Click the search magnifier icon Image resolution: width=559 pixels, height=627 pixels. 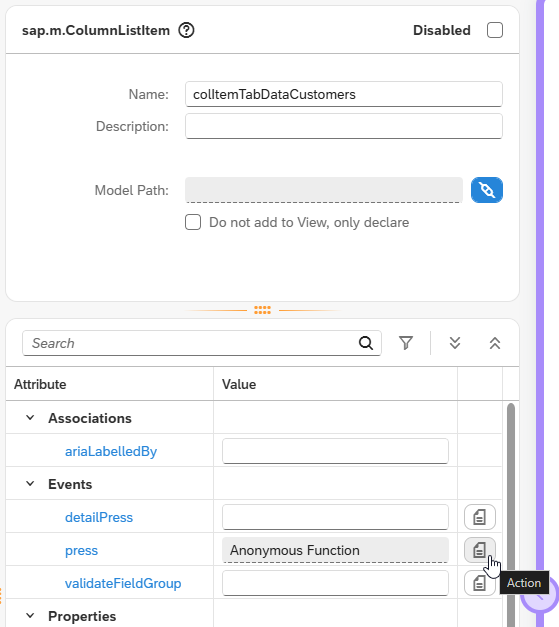pyautogui.click(x=365, y=343)
